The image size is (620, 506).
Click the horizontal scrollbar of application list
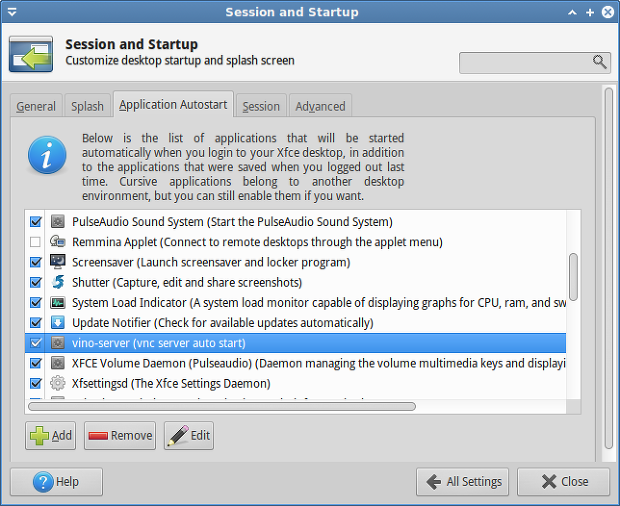(x=222, y=406)
